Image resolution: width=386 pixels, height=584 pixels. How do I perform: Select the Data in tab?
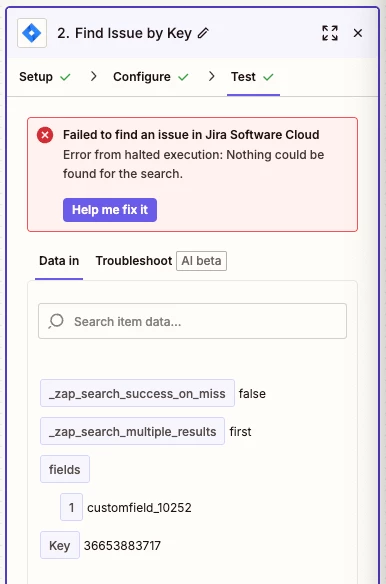click(x=59, y=261)
